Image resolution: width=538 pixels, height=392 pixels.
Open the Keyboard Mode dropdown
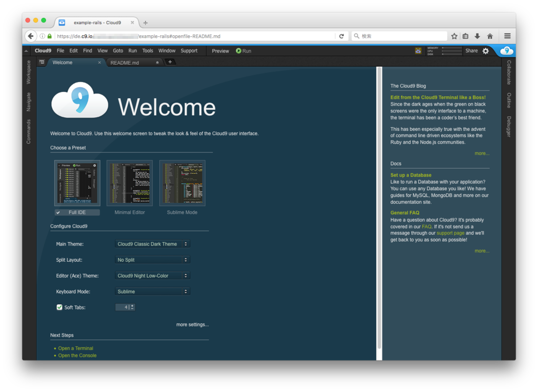[x=152, y=292]
